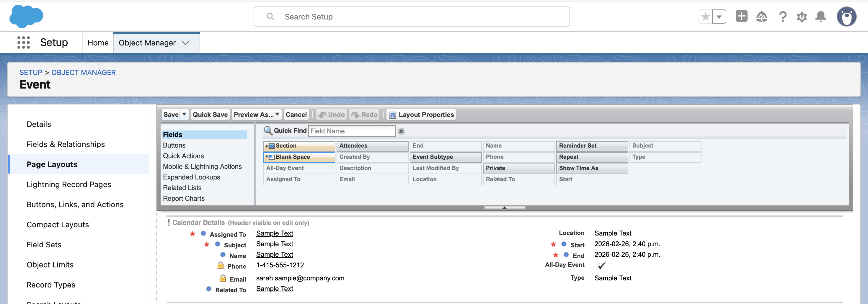
Task: Toggle the All-Day Event checkmark
Action: (x=601, y=266)
